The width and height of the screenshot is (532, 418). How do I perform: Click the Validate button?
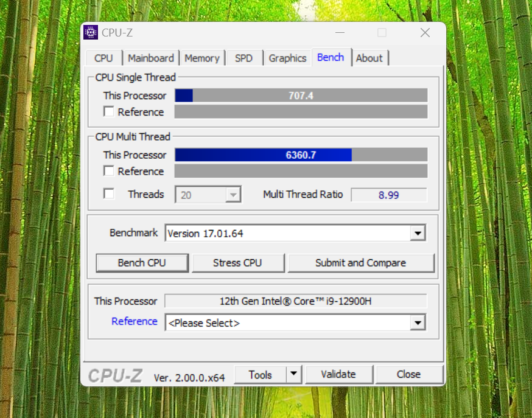click(338, 374)
